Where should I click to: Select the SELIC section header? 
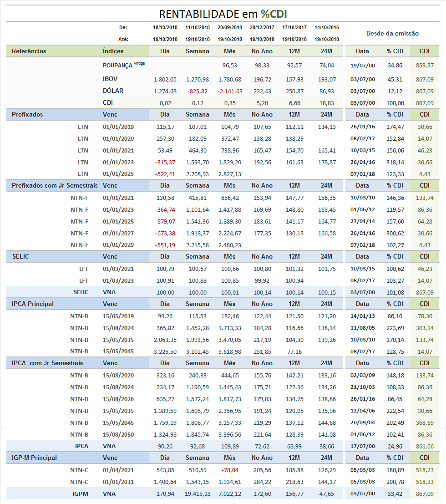20,256
